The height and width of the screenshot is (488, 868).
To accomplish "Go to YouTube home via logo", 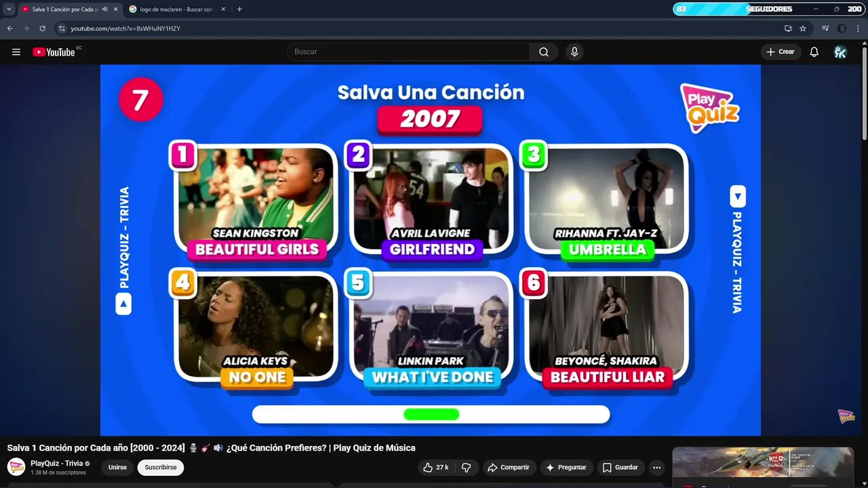I will pyautogui.click(x=54, y=52).
